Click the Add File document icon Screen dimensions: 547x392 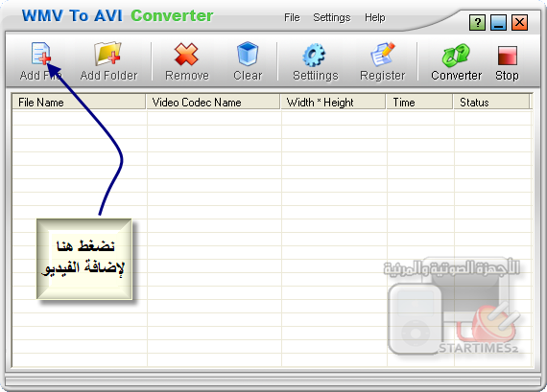tap(41, 54)
